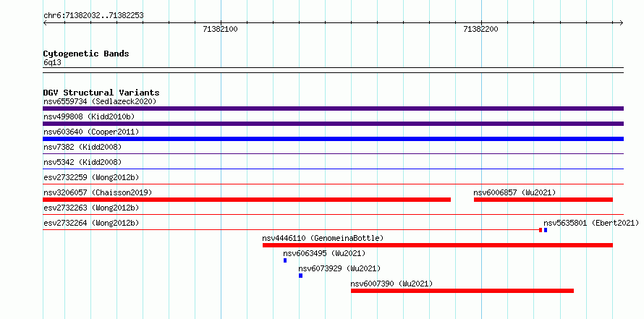This screenshot has height=319, width=644.
Task: Select the nsv3206057 red variant bar
Action: click(247, 200)
